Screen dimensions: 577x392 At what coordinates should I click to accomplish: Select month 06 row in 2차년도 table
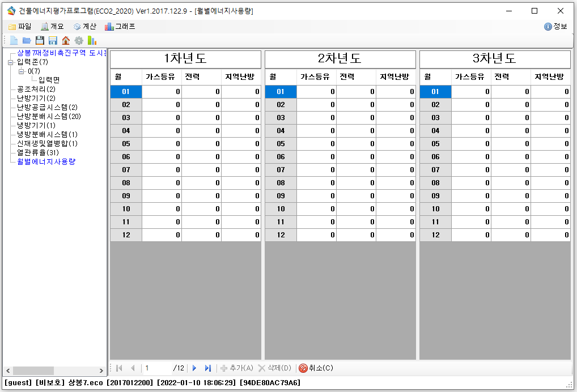(x=281, y=157)
